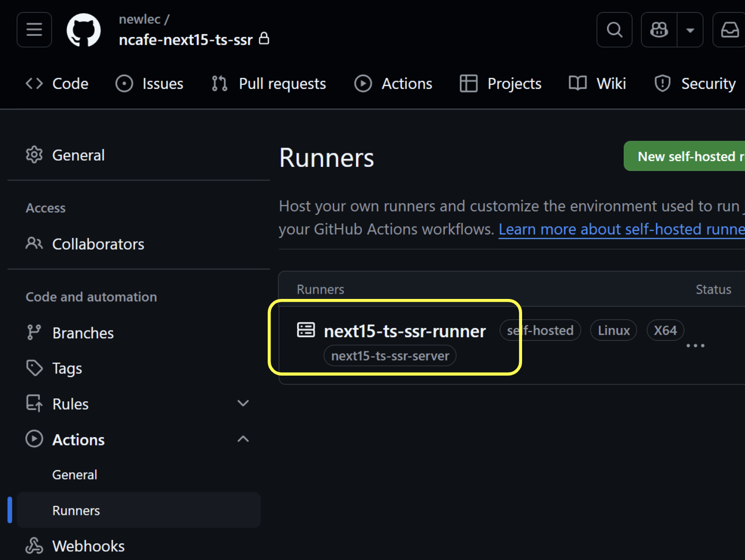Follow Learn more about self-hosted runners link
745x560 pixels.
tap(622, 229)
